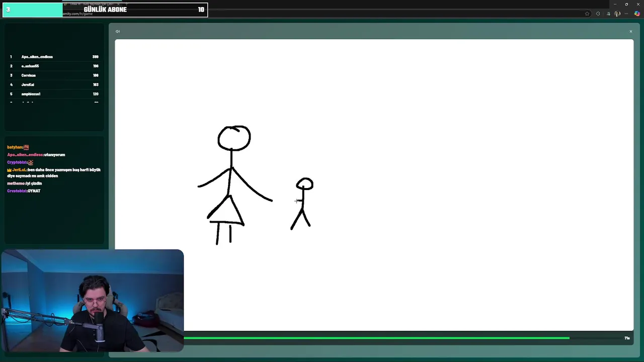This screenshot has width=644, height=362.
Task: Click the small stick figure's head
Action: click(304, 184)
